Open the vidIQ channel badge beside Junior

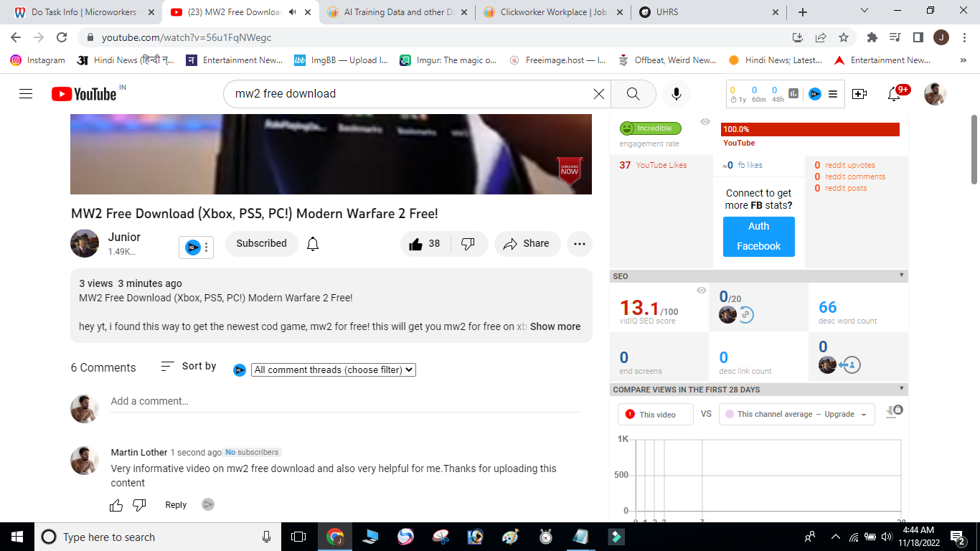pos(196,248)
